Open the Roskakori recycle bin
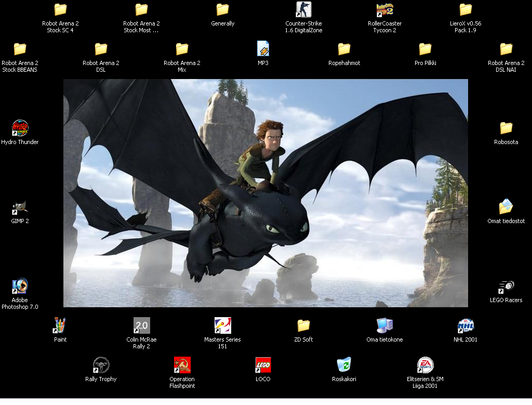 (x=344, y=365)
